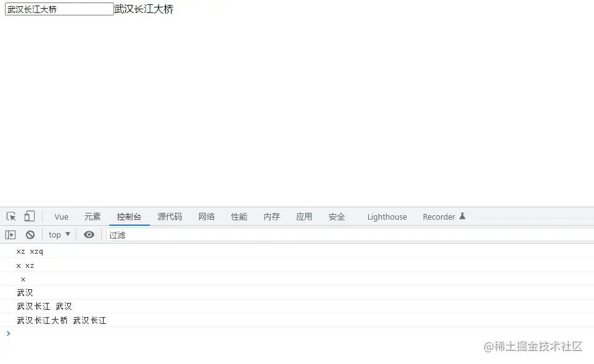The height and width of the screenshot is (364, 594).
Task: Open the top context dropdown
Action: [x=59, y=235]
